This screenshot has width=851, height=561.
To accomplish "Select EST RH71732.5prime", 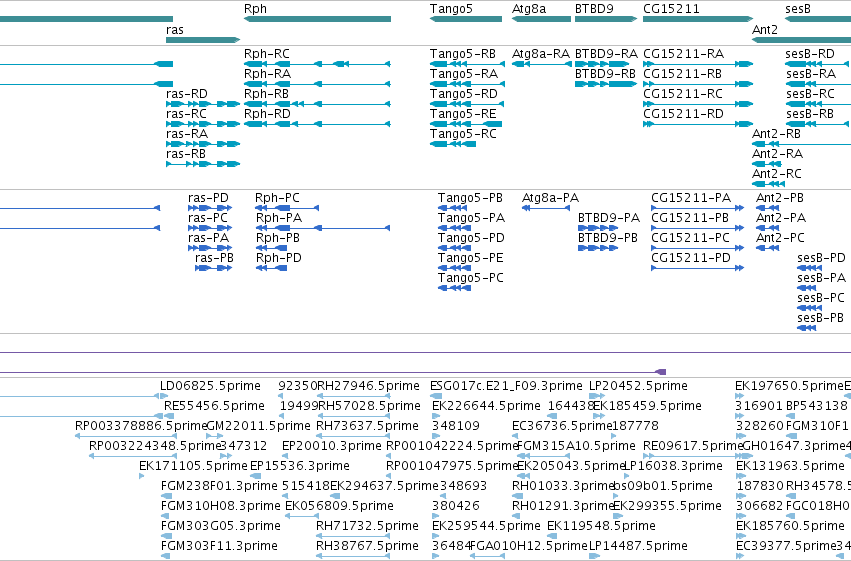I will (x=367, y=527).
